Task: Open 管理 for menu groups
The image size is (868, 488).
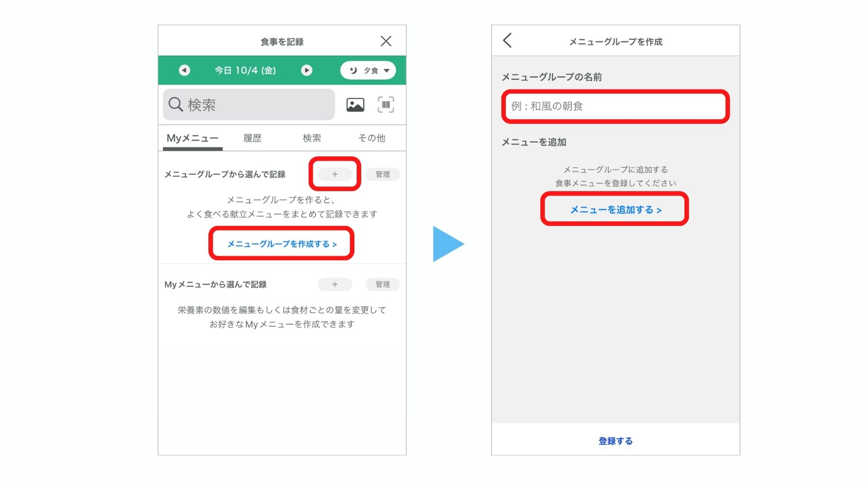Action: [x=382, y=174]
